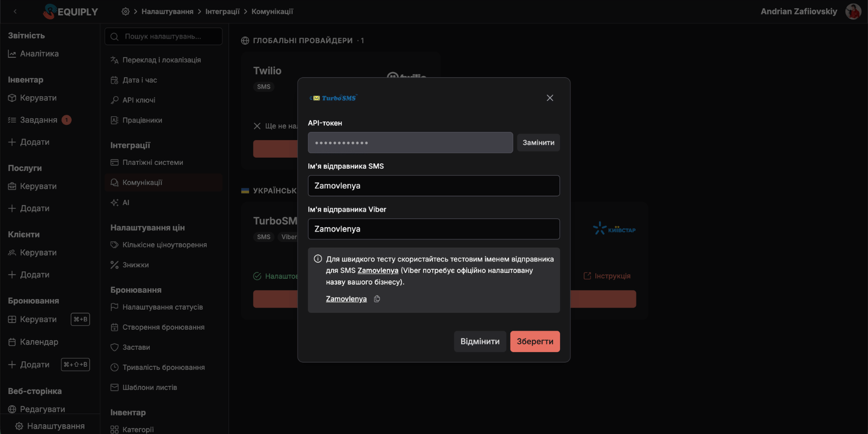868x434 pixels.
Task: Click the Twilio card title
Action: (x=267, y=71)
